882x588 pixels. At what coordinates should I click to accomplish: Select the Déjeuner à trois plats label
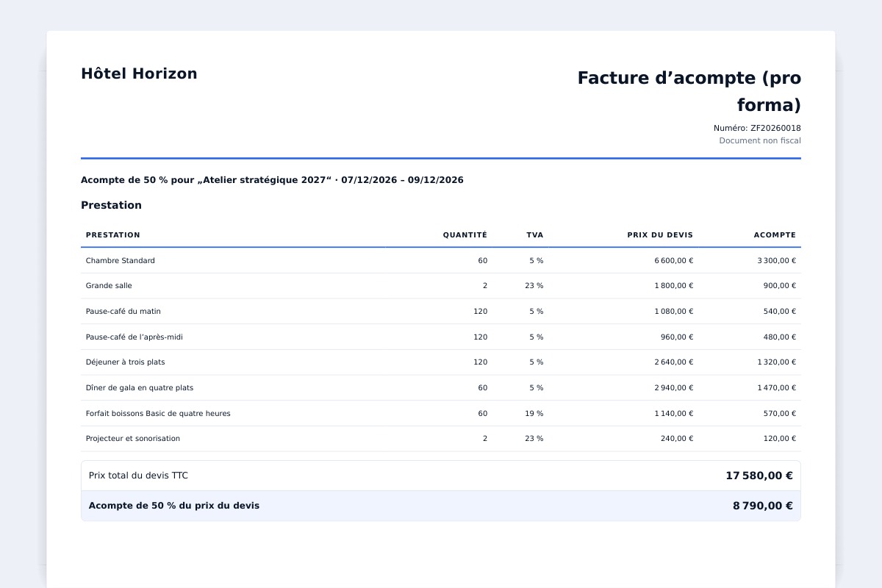pos(126,362)
